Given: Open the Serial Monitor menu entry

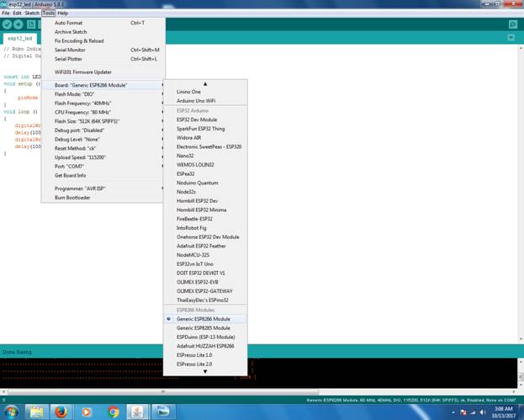Looking at the screenshot, I should (103, 50).
